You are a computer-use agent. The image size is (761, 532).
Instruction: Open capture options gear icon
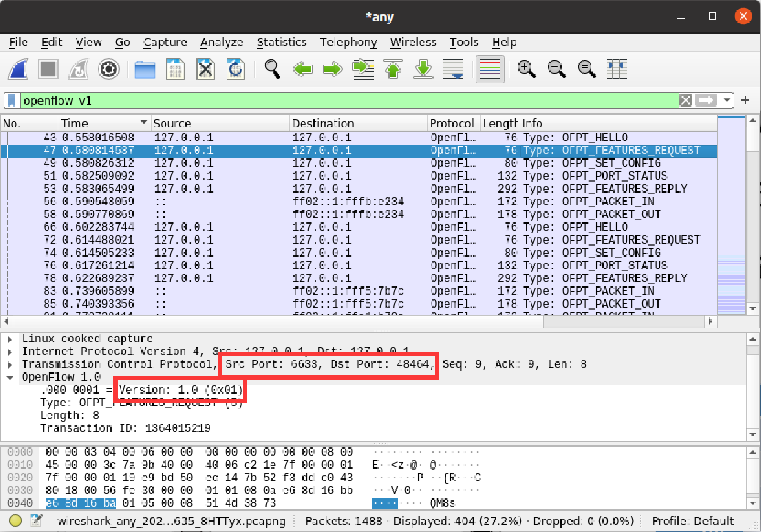click(x=109, y=69)
